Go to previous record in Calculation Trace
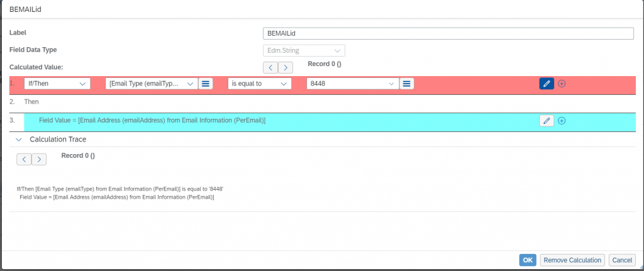The height and width of the screenshot is (271, 644). [24, 159]
